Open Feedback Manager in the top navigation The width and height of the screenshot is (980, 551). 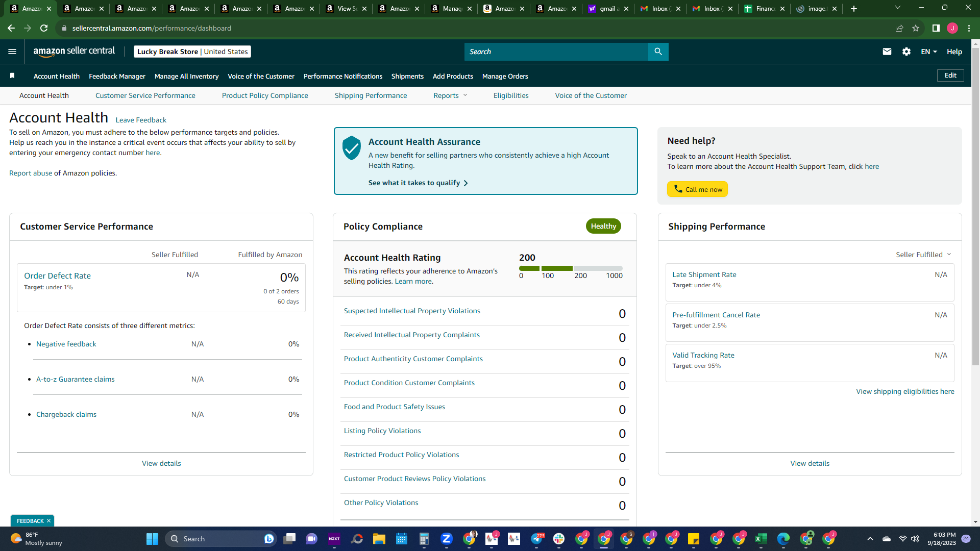pyautogui.click(x=117, y=76)
